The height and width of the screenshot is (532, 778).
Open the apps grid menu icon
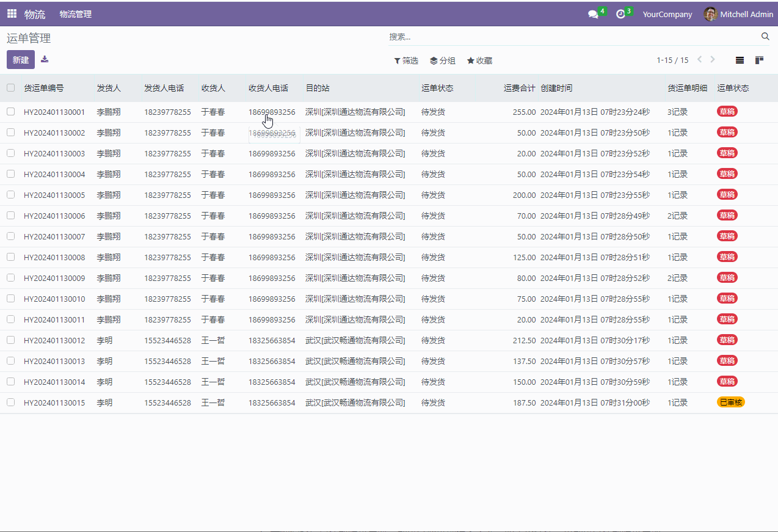click(12, 13)
